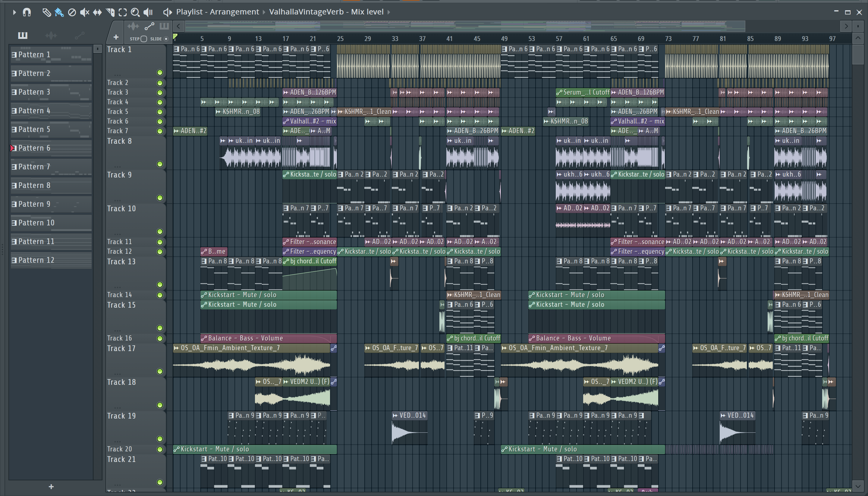Select the mute tool
The width and height of the screenshot is (868, 496).
(84, 12)
